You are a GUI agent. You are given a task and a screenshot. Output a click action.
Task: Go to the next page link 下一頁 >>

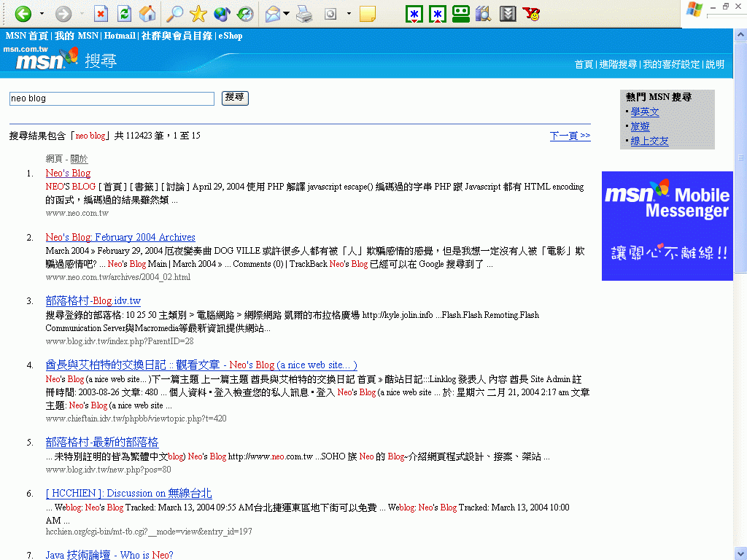(x=570, y=136)
